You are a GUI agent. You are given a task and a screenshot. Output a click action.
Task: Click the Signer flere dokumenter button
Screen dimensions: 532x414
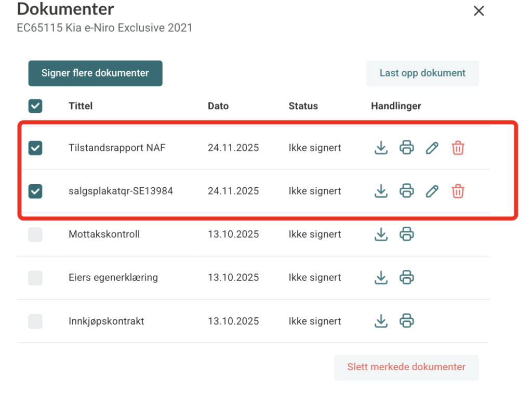(95, 73)
